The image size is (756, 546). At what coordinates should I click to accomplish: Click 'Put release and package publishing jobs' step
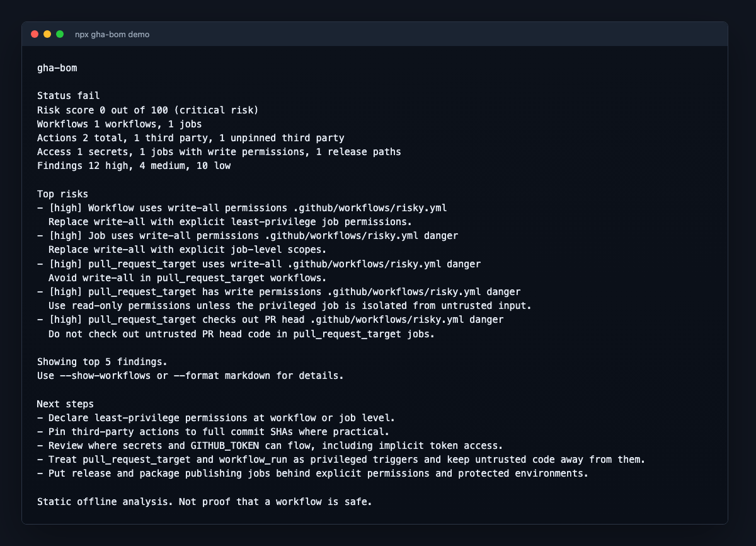tap(312, 473)
